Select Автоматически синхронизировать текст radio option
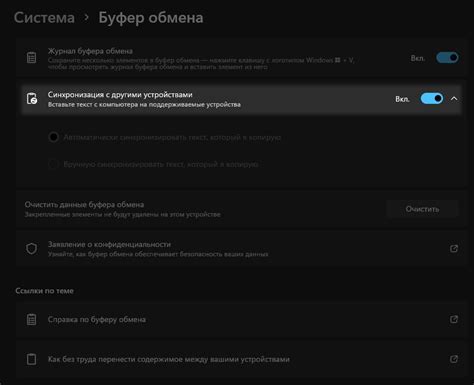This screenshot has width=474, height=385. (x=53, y=137)
